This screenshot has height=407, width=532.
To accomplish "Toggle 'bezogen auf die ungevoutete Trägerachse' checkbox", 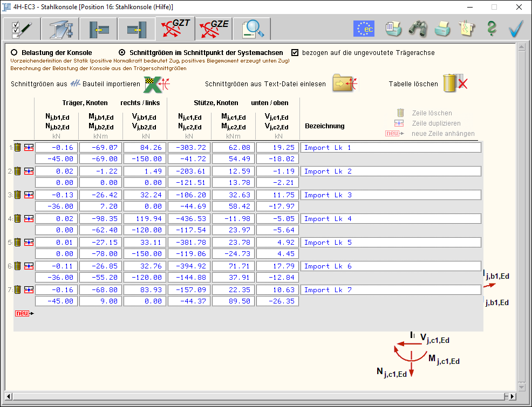I will coord(295,53).
